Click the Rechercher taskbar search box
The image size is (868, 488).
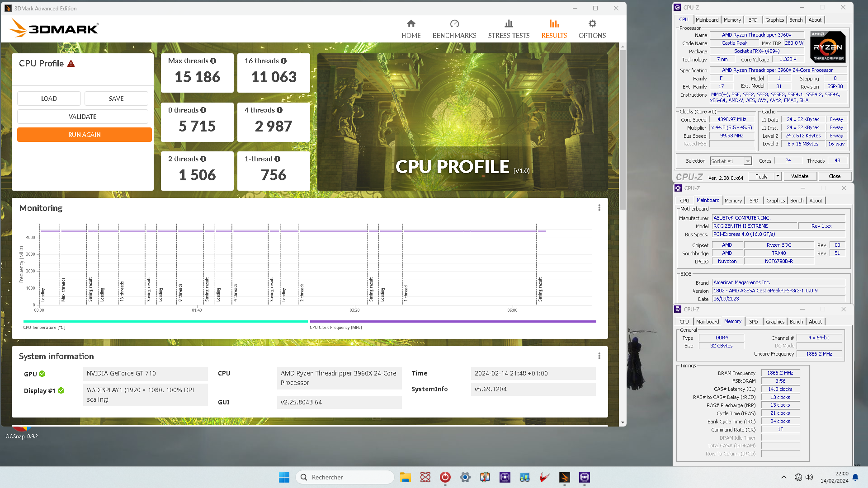tap(344, 477)
